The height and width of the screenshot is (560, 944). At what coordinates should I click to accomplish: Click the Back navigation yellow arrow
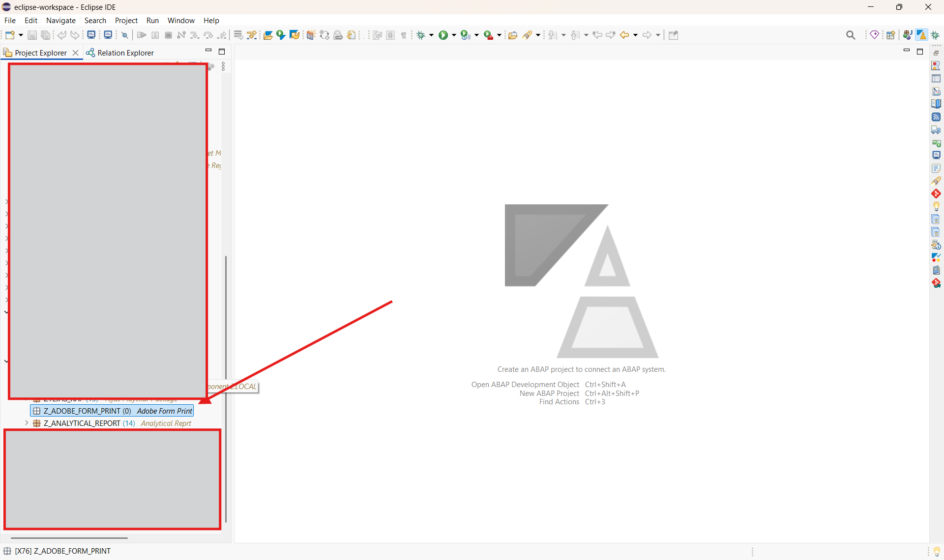click(624, 35)
